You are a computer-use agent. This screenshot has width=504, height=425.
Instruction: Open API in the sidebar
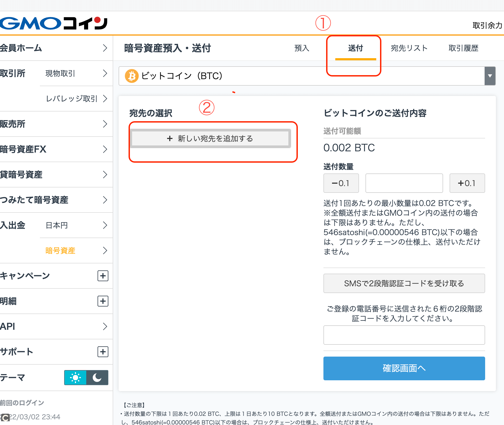(x=56, y=326)
